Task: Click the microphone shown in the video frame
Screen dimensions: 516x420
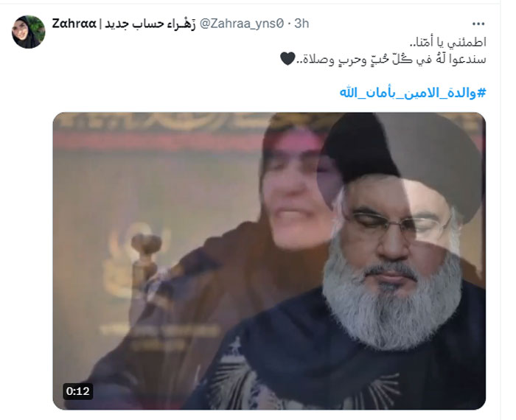Action: 145,260
